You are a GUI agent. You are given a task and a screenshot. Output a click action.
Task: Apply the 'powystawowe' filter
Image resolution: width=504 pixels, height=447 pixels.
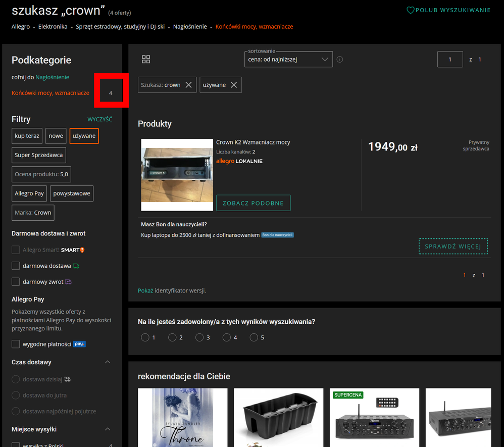click(x=72, y=193)
